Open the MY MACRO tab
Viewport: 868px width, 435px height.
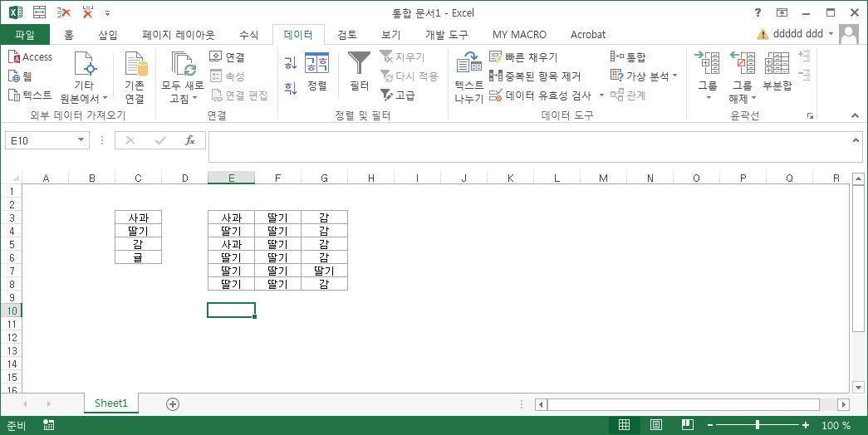click(519, 34)
